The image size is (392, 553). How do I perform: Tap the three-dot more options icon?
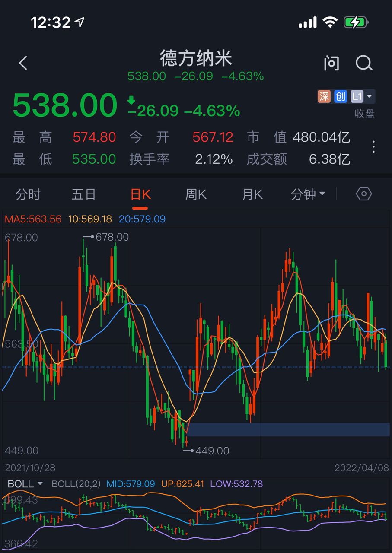[373, 147]
